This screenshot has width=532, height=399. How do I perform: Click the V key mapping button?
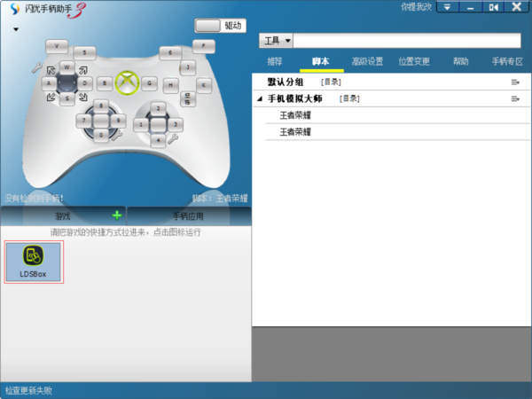pos(57,45)
